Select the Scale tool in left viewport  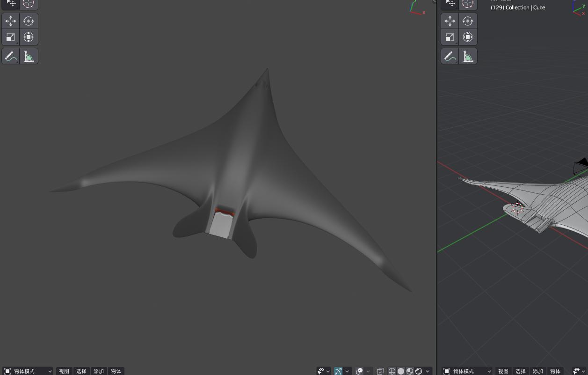click(11, 37)
